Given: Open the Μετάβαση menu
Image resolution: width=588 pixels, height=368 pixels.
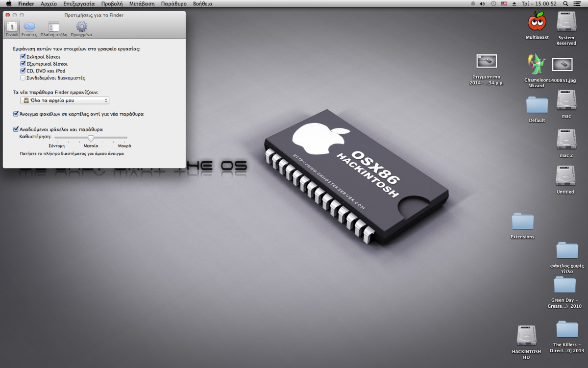Looking at the screenshot, I should [x=142, y=3].
